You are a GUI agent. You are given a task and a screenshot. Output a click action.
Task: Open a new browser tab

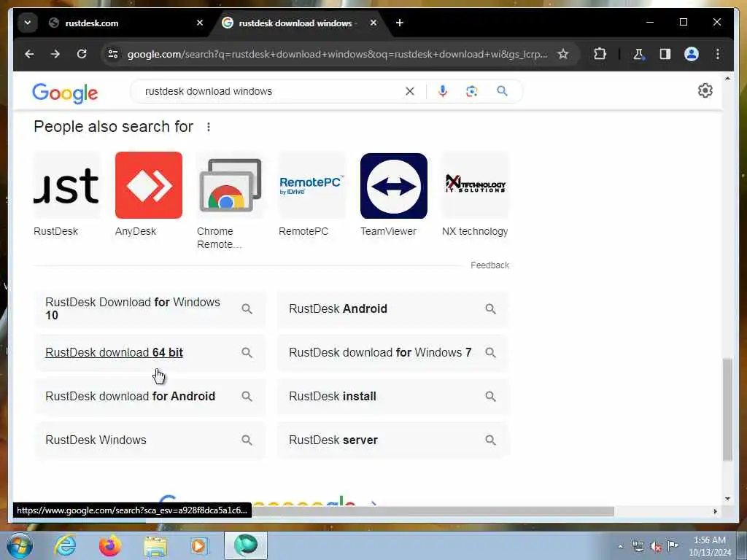pyautogui.click(x=400, y=23)
